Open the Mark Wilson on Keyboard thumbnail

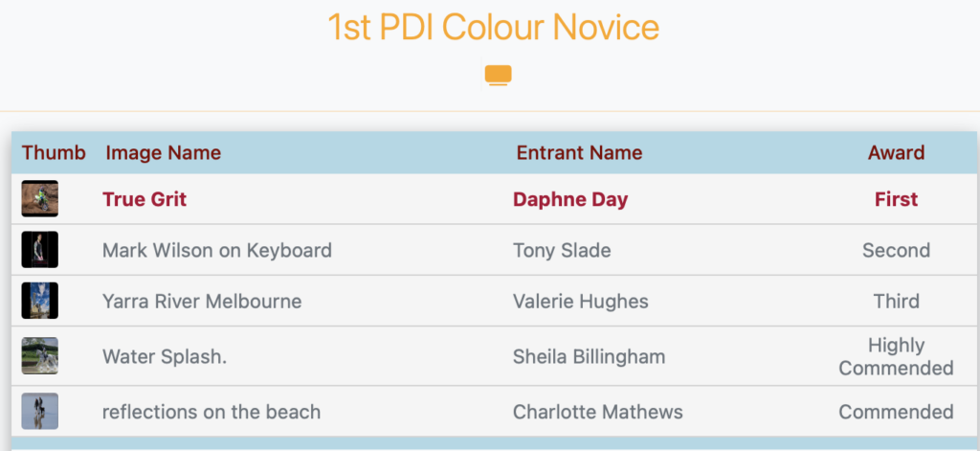40,250
